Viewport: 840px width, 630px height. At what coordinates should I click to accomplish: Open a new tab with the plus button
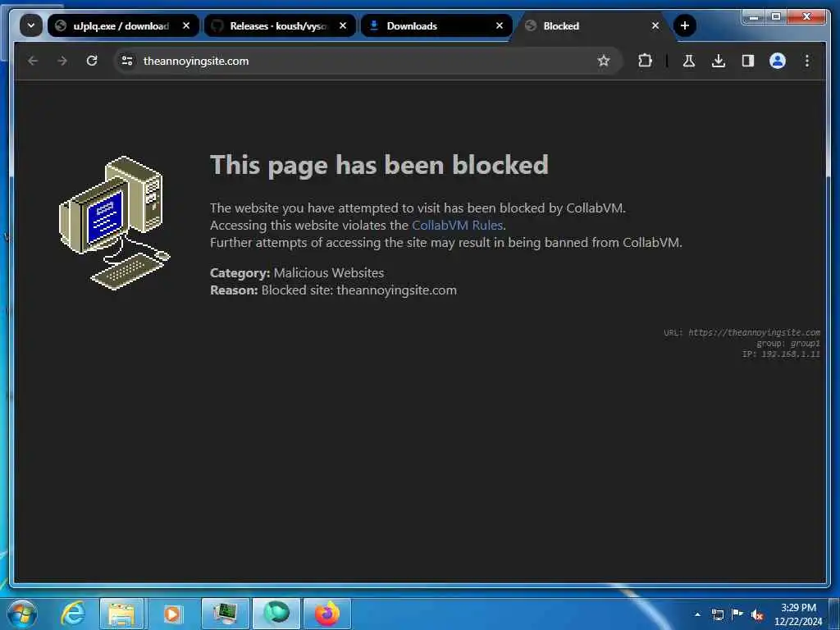[685, 25]
